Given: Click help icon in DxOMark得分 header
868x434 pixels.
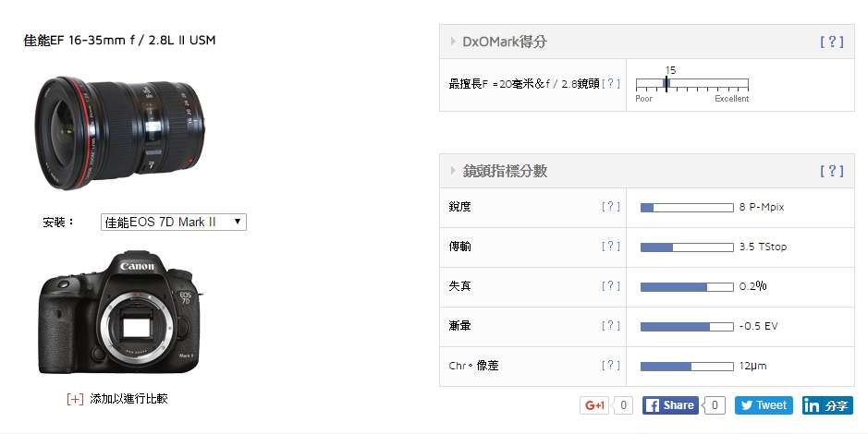Looking at the screenshot, I should point(831,42).
